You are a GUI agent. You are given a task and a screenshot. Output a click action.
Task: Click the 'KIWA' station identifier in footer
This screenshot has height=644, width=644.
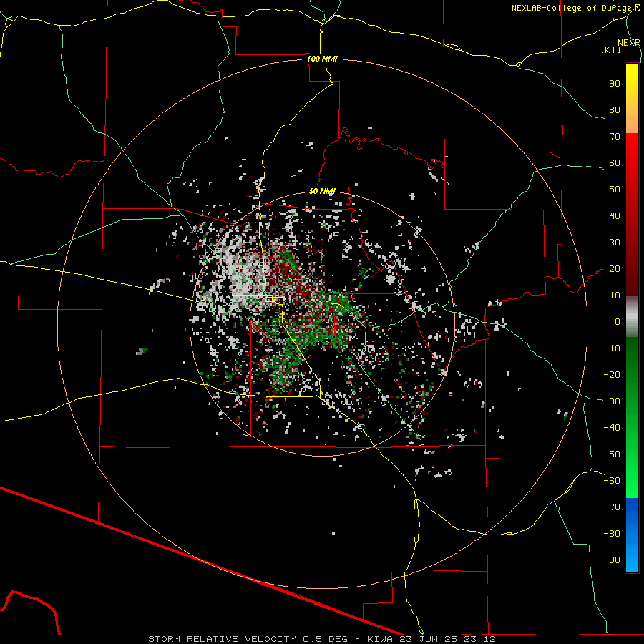380,639
